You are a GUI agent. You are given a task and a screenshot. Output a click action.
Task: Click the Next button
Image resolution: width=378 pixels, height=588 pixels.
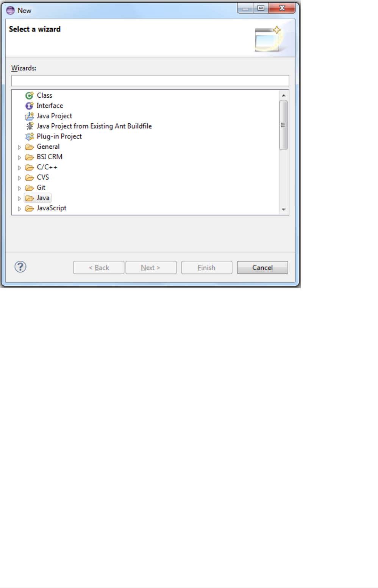[151, 268]
